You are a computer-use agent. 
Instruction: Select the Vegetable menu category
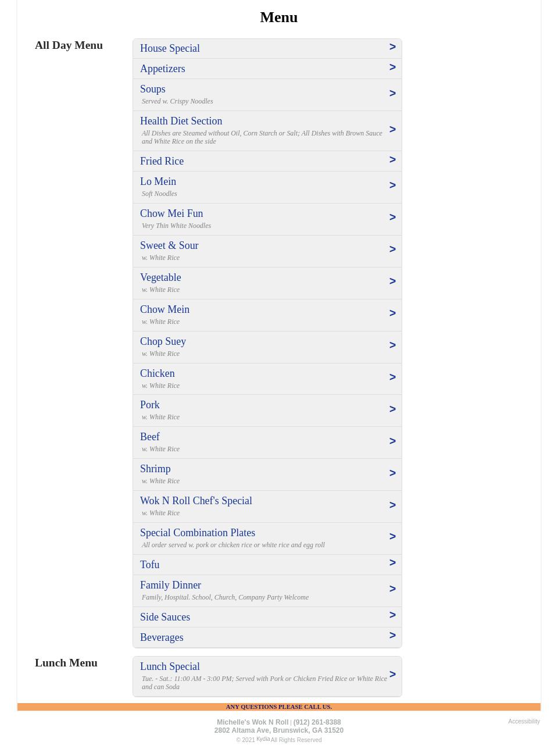160,277
